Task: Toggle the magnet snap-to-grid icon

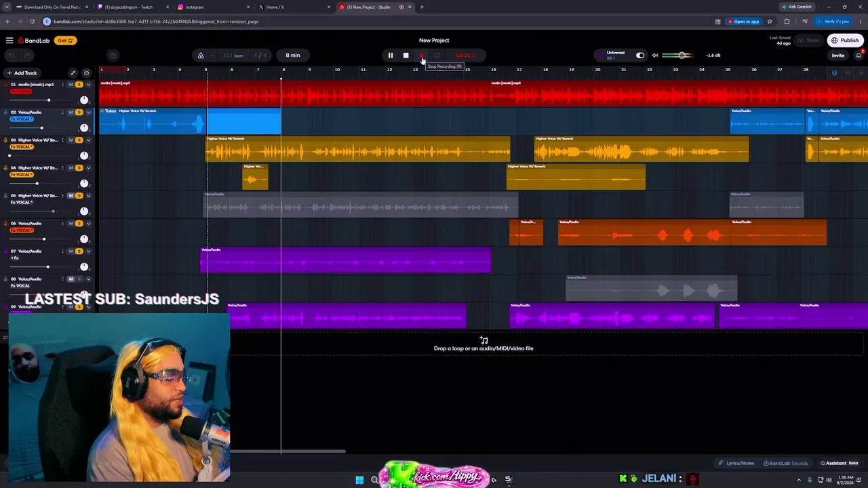Action: tap(834, 73)
